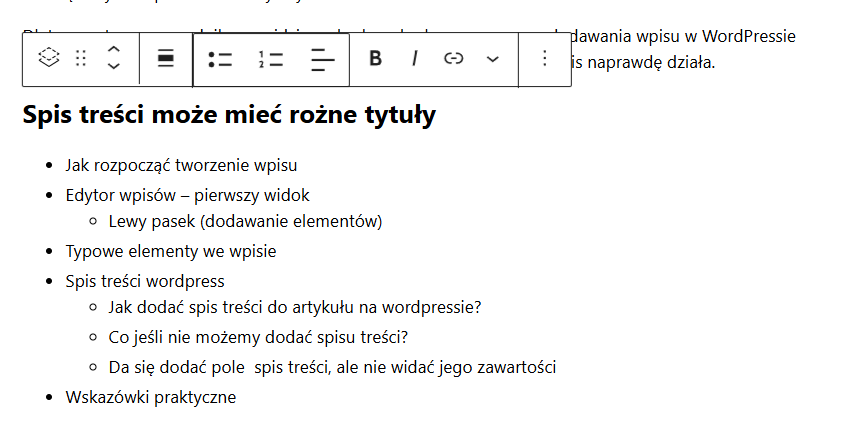Open the block options three-dot menu
Viewport: 858px width, 438px height.
pos(544,59)
